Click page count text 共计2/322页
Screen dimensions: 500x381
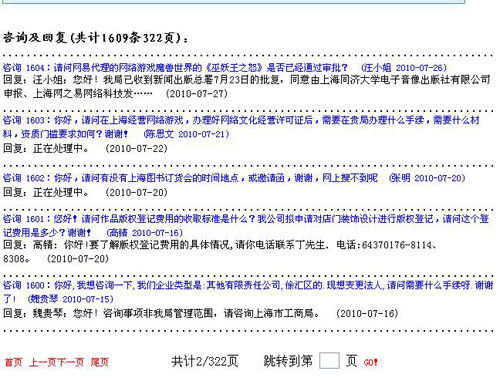pos(205,361)
